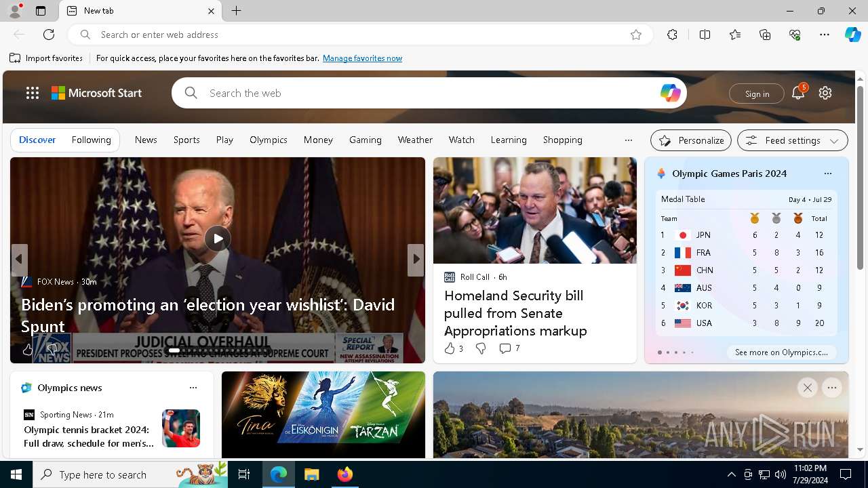This screenshot has height=488, width=868.
Task: Open the Gaming category
Action: pos(366,140)
